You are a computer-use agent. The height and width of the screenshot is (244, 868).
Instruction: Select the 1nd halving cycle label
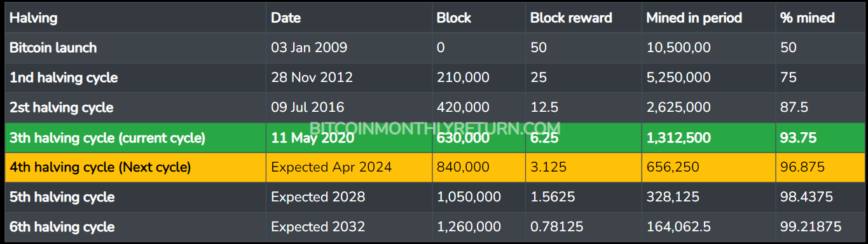pyautogui.click(x=64, y=78)
